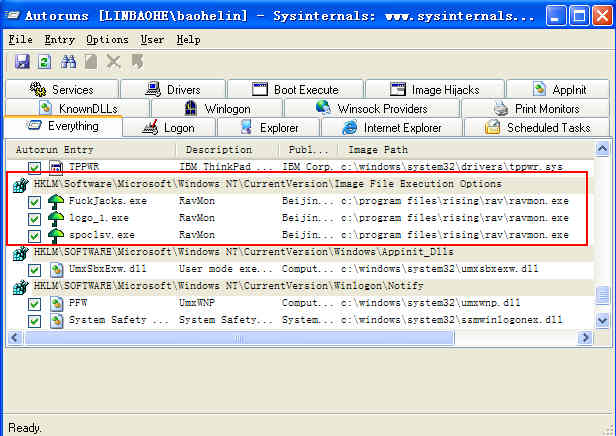Click the sswinlogonex.dll image path
616x436 pixels.
(x=452, y=320)
